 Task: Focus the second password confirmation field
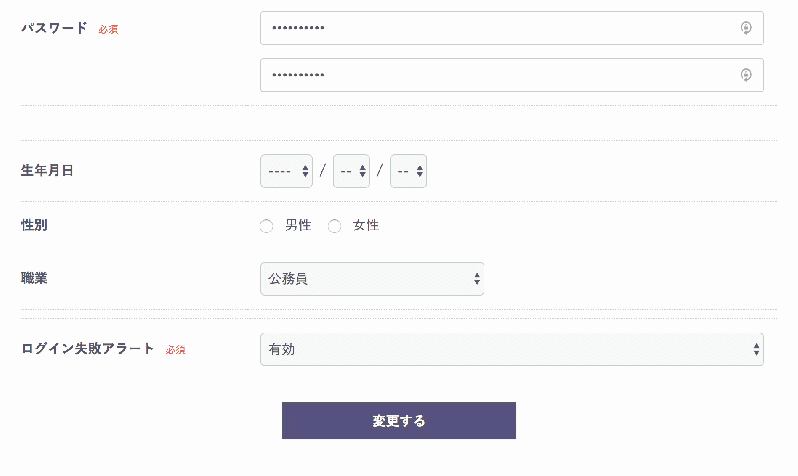511,75
